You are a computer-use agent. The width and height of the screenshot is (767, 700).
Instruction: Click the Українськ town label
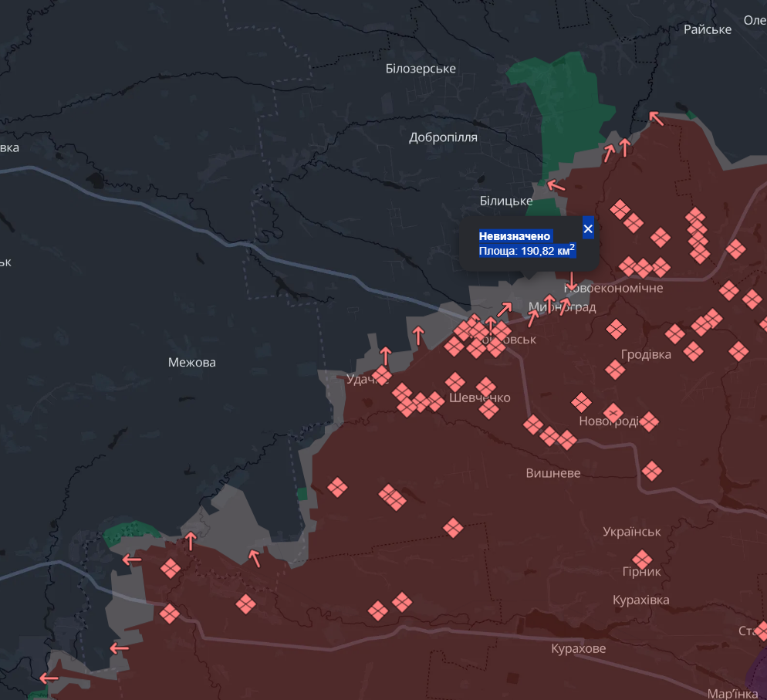pos(631,532)
